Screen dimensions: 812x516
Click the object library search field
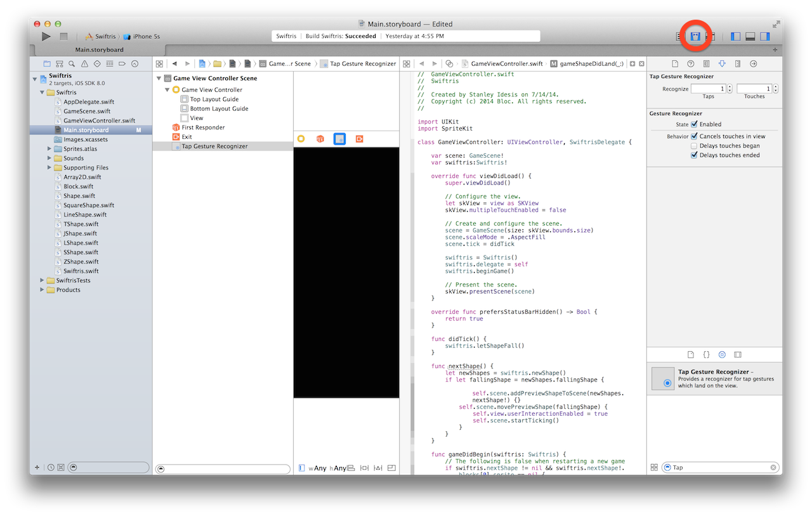(720, 467)
